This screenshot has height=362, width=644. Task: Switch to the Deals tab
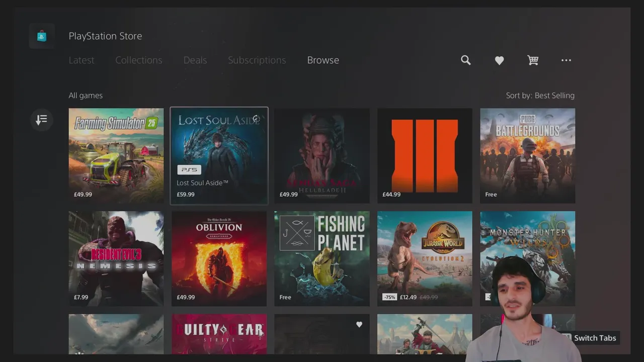195,60
